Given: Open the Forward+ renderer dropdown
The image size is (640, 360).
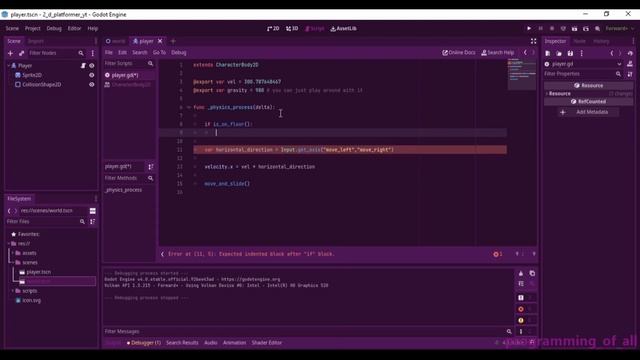Looking at the screenshot, I should coord(619,29).
